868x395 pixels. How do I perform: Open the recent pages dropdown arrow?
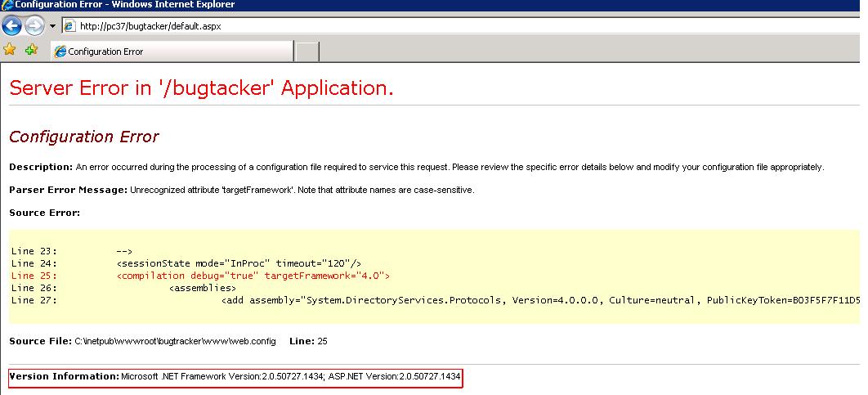click(x=52, y=26)
